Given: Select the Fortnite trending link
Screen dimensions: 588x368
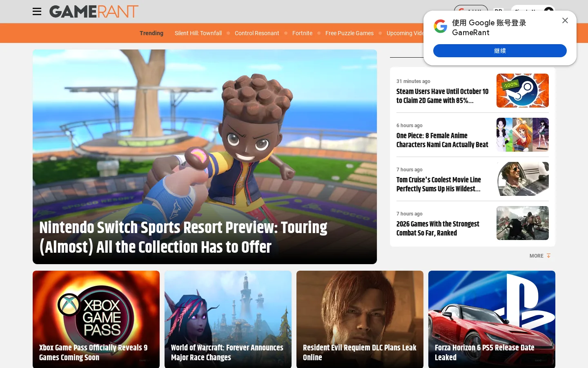Looking at the screenshot, I should (302, 33).
